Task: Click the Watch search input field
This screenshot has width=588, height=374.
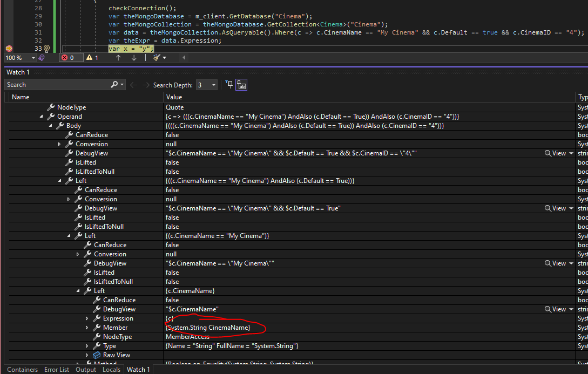Action: pos(57,85)
